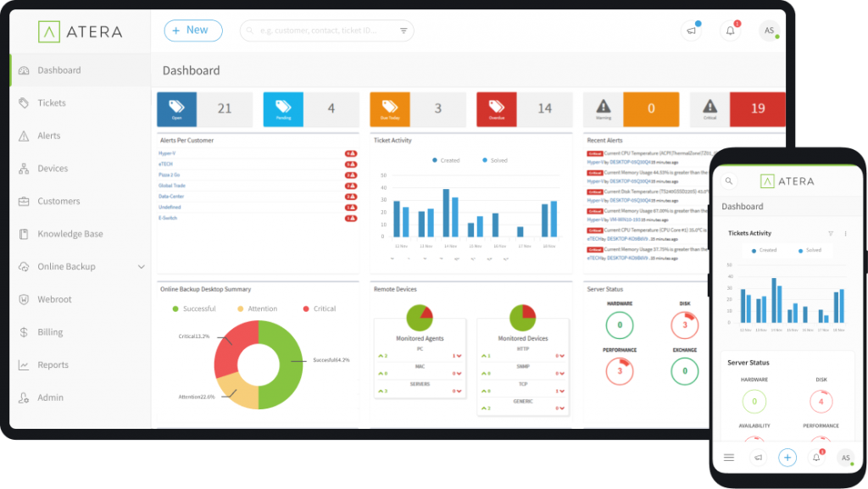Click the Critical triangle alerts tile
This screenshot has height=489, width=868.
[709, 109]
